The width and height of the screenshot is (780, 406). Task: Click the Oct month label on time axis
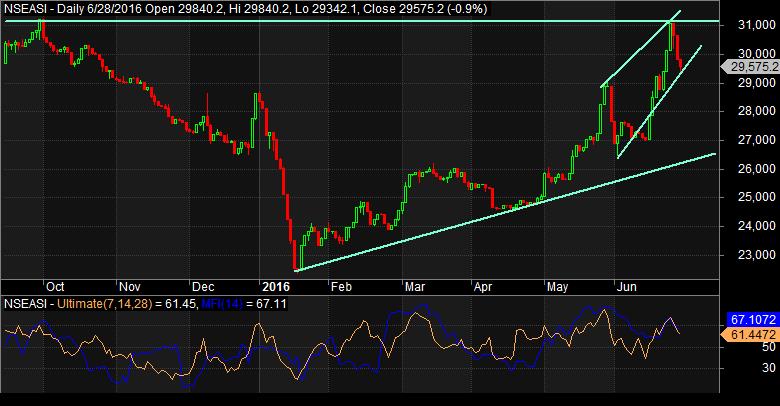tap(55, 287)
